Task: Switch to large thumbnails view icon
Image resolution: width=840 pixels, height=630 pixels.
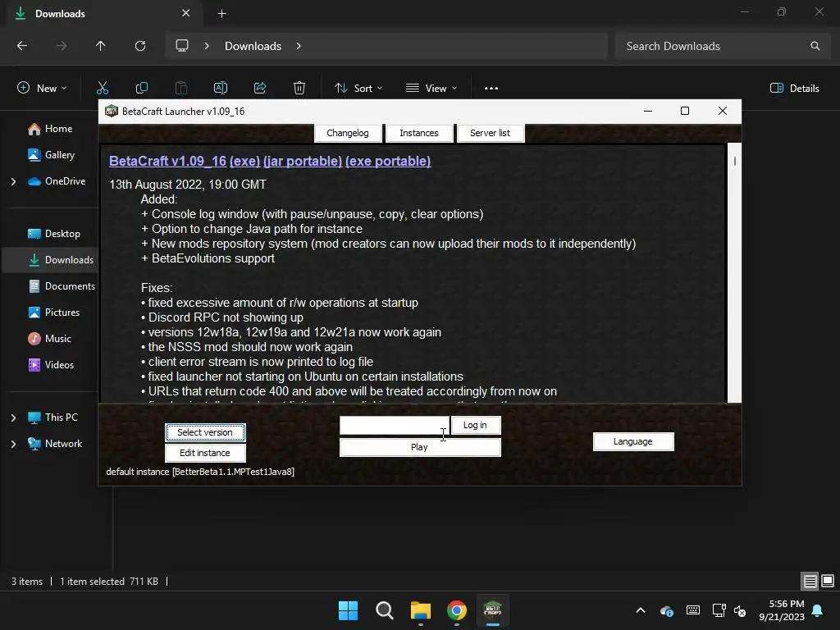Action: coord(828,582)
